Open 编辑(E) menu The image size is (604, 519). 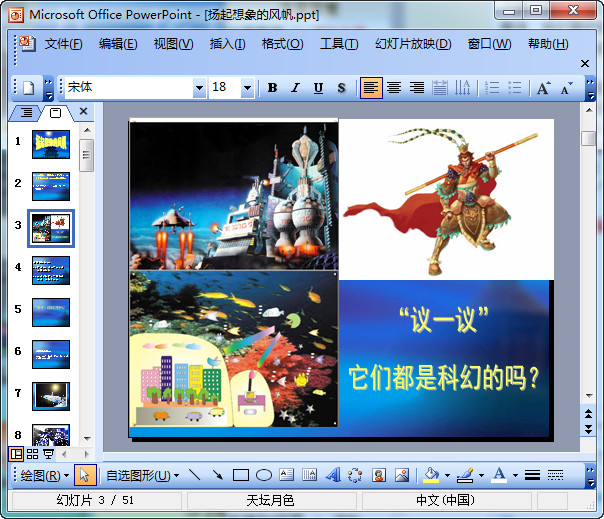coord(118,44)
